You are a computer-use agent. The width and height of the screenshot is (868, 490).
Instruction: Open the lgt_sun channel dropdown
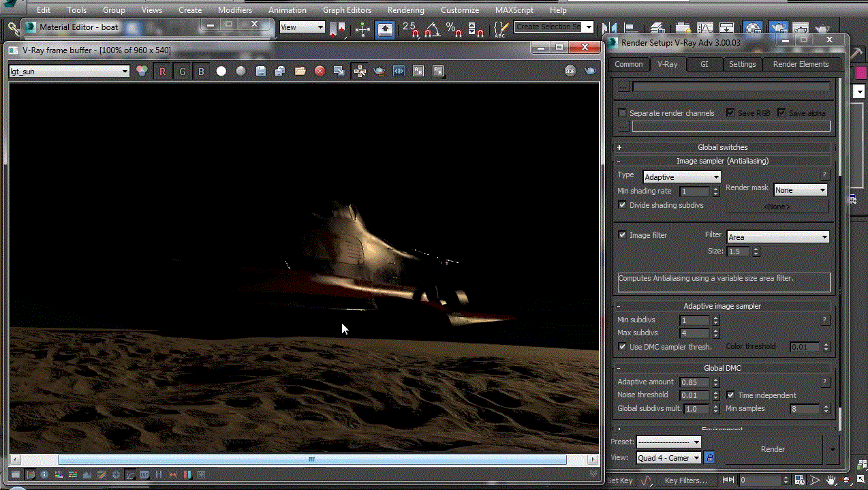[x=69, y=71]
